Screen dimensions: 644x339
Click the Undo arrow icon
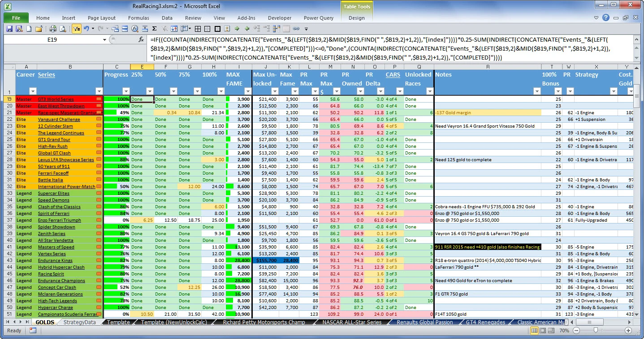(85, 29)
